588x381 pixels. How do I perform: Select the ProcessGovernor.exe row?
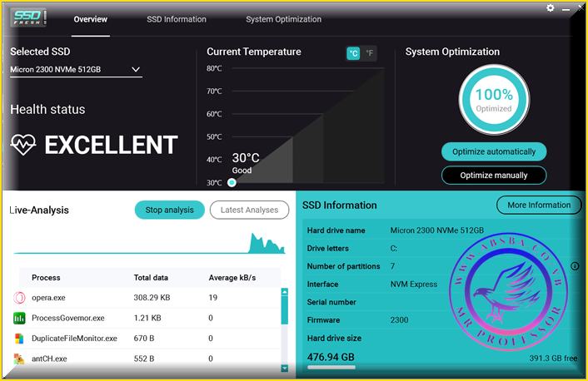click(x=147, y=318)
